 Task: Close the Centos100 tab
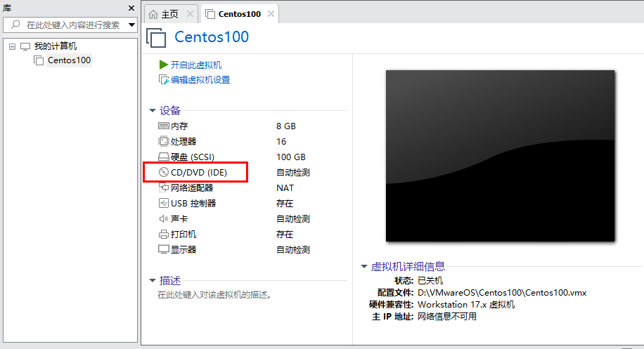(271, 14)
